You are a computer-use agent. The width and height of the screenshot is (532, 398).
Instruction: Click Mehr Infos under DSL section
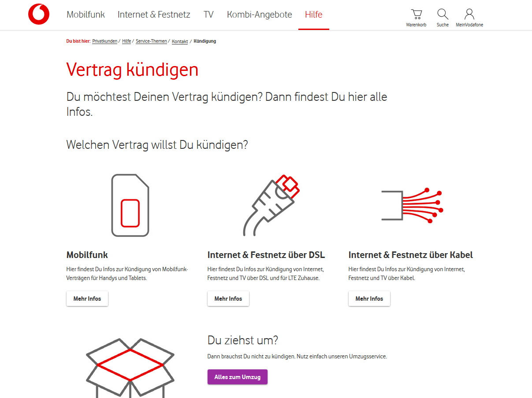(x=228, y=298)
